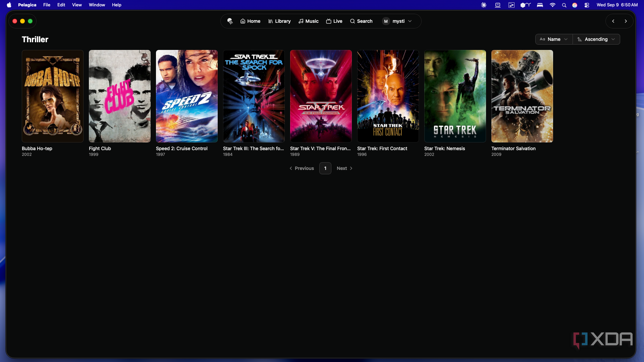Open macOS Control Center icon
This screenshot has width=644, height=362.
tap(587, 5)
